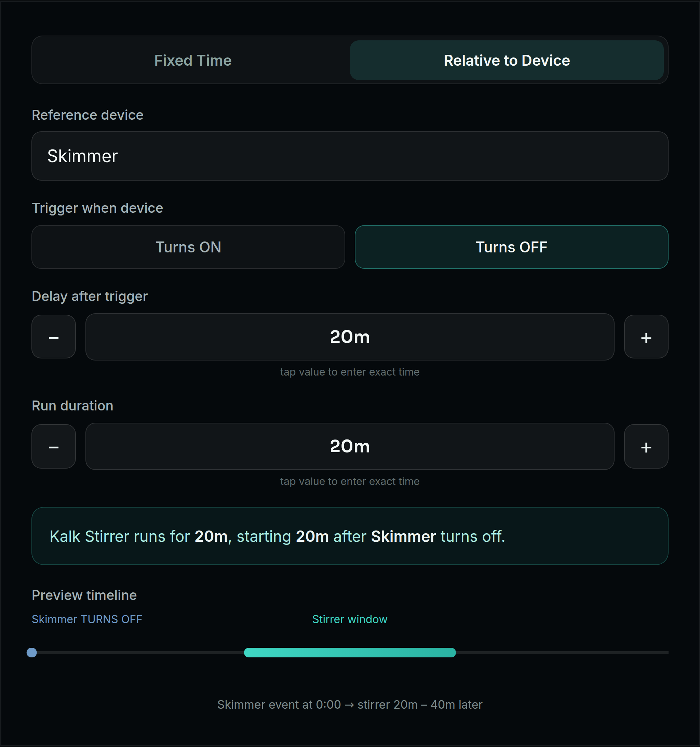Click the Skimmer TURNS OFF timeline label

point(87,619)
